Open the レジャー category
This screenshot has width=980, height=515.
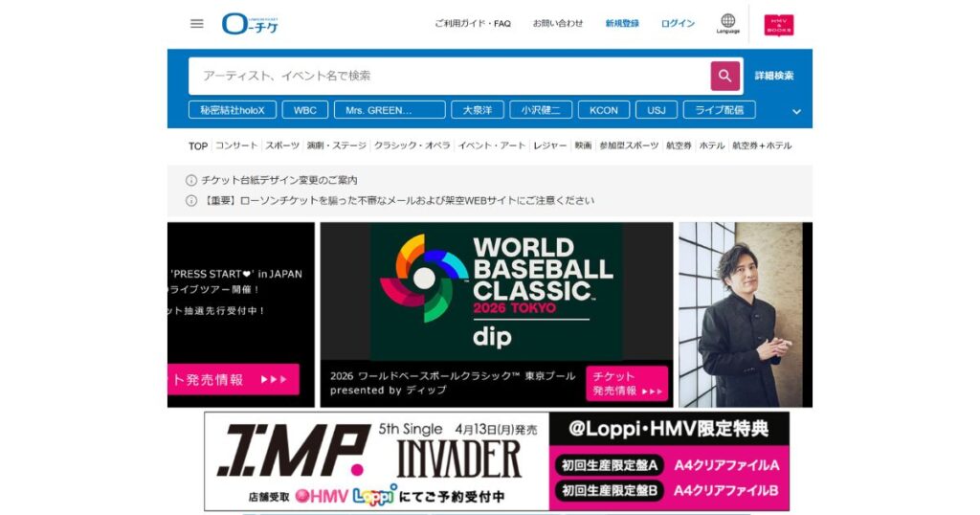tap(550, 146)
